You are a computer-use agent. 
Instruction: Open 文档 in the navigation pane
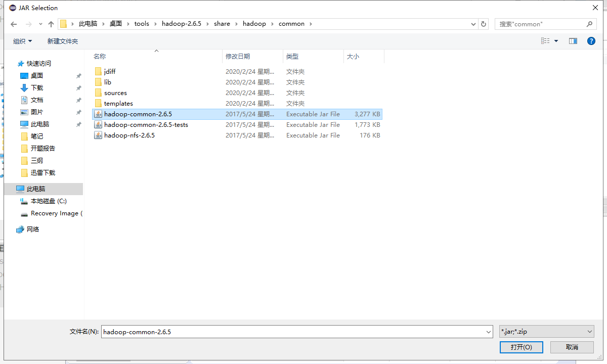[x=37, y=100]
